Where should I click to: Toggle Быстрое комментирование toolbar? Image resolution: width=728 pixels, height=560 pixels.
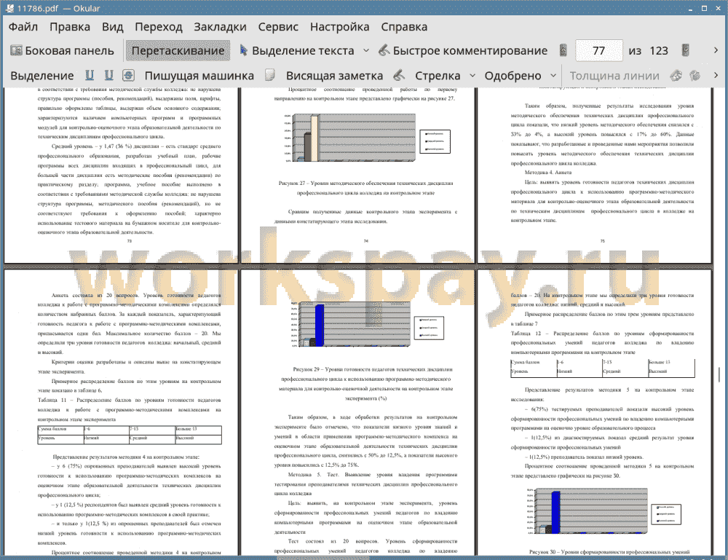point(463,51)
